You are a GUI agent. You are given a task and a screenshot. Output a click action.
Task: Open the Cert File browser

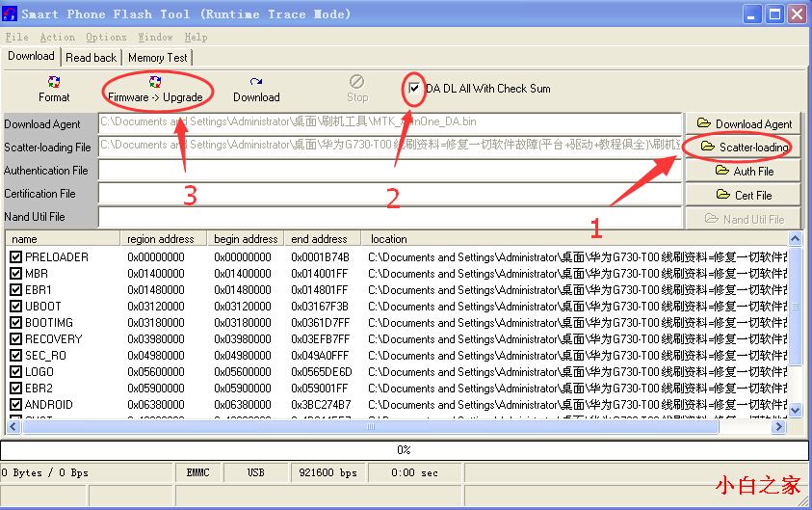pyautogui.click(x=743, y=195)
